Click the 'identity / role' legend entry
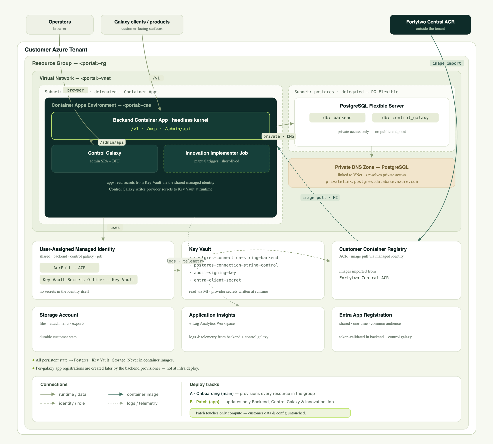Screen dimensions: 497x448 63,403
